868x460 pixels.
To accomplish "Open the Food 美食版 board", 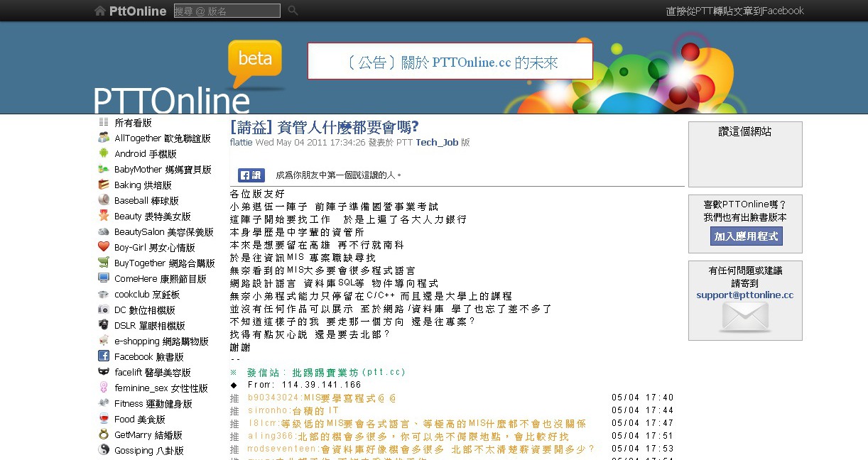I will 140,420.
